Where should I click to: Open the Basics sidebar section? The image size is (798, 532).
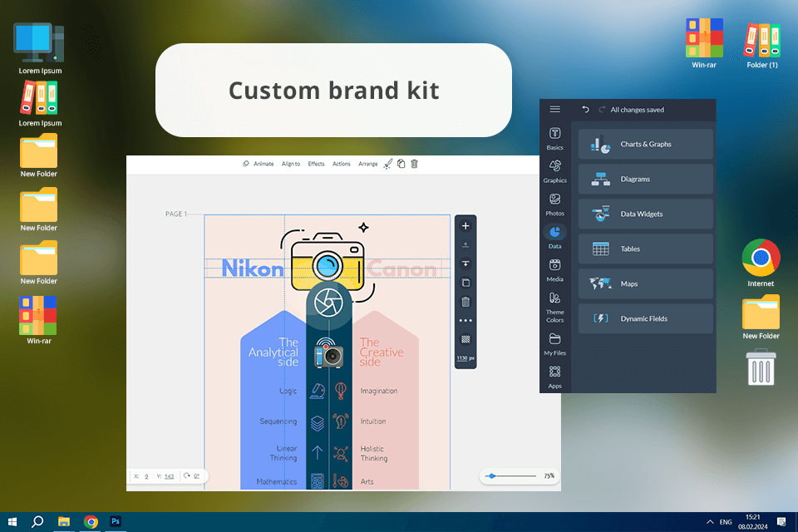[554, 139]
